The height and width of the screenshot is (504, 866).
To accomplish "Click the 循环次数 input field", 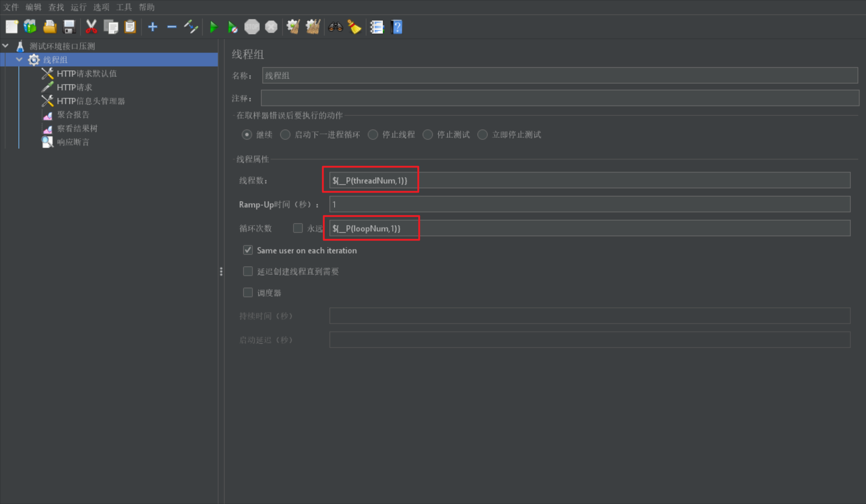I will click(590, 228).
